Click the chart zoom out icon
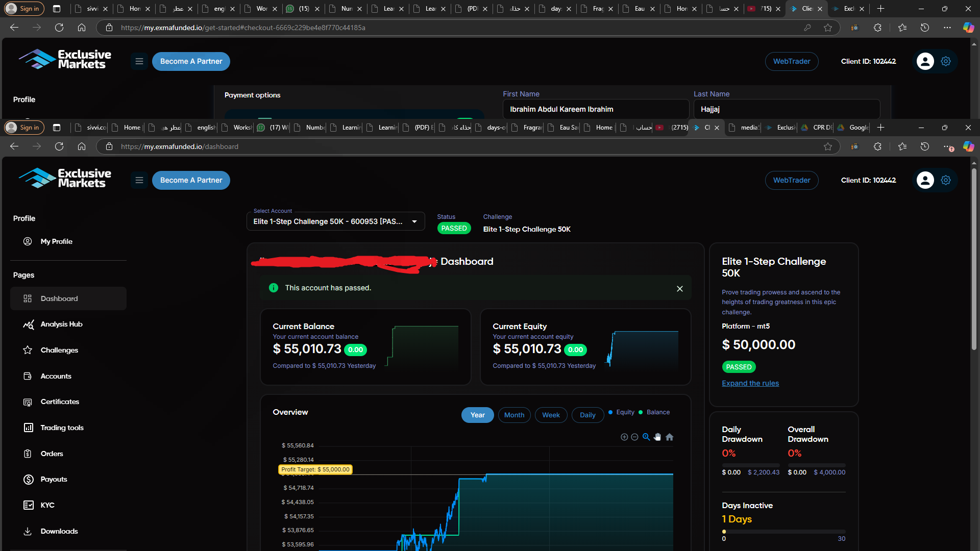The height and width of the screenshot is (551, 980). pos(634,437)
